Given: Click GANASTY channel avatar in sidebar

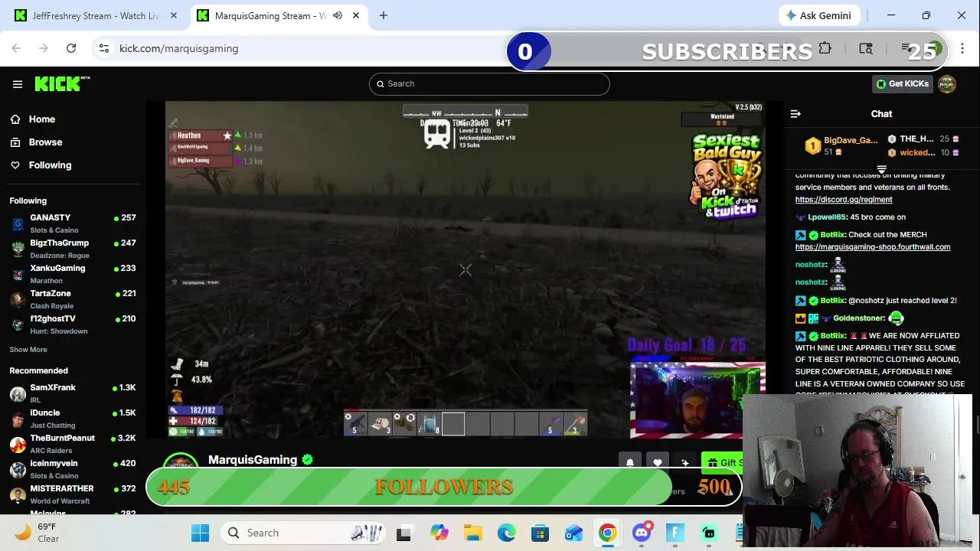Looking at the screenshot, I should [x=18, y=223].
